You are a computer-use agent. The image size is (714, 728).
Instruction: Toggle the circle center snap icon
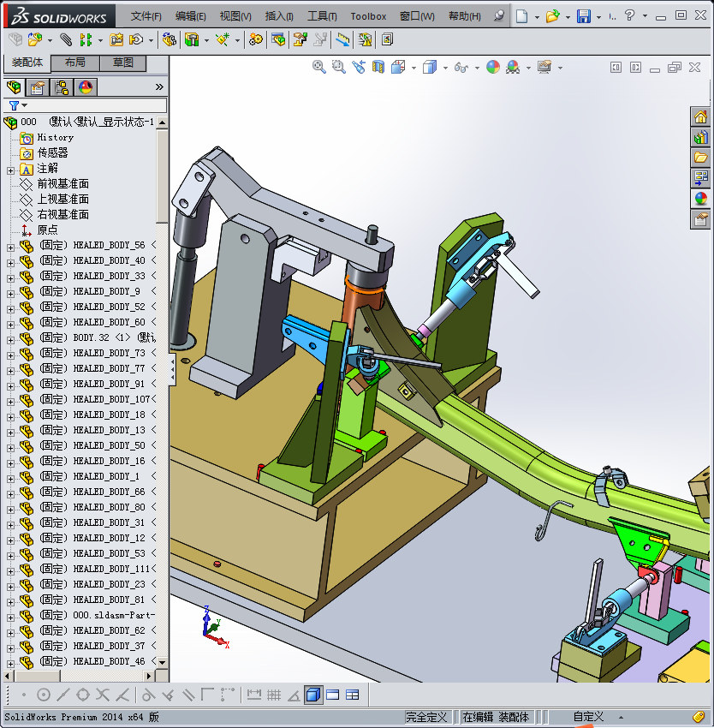pyautogui.click(x=44, y=695)
